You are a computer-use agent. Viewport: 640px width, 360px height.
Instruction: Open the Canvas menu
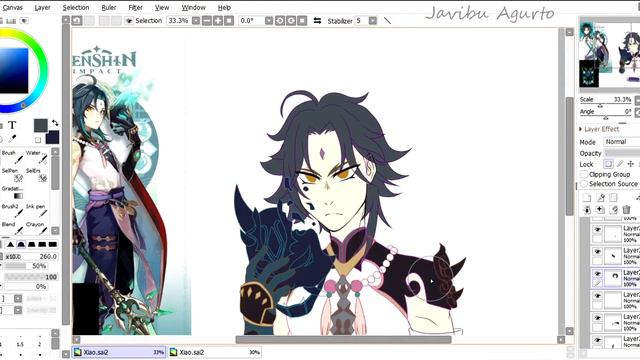(x=12, y=7)
